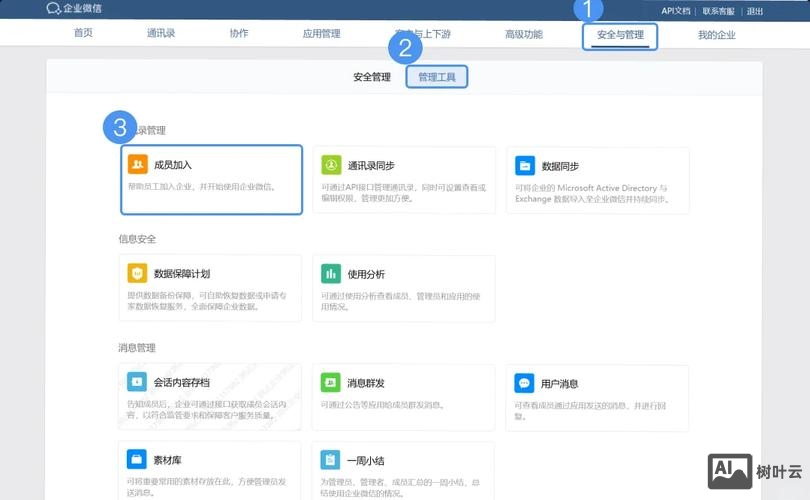
Task: Click the blue 用户消息 chat icon
Action: (524, 383)
